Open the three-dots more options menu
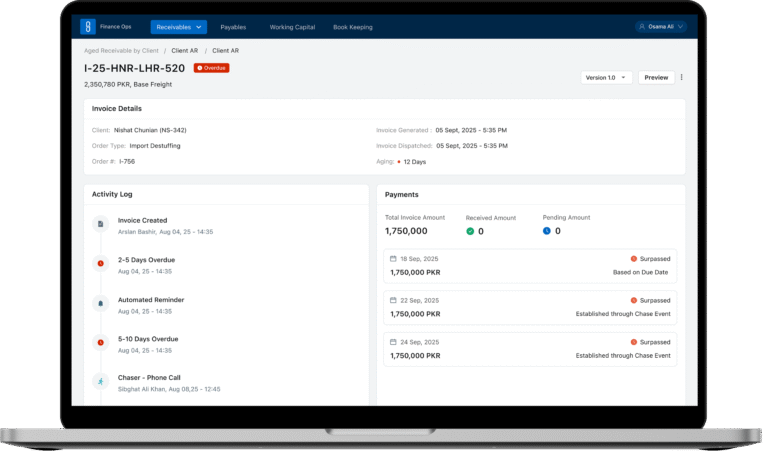The width and height of the screenshot is (768, 451). pyautogui.click(x=682, y=77)
